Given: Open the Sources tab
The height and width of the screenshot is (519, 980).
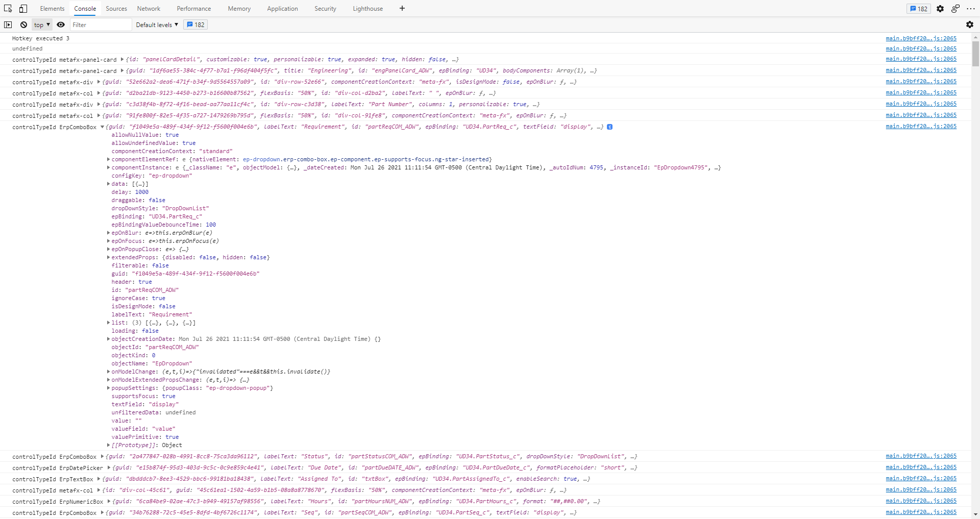Looking at the screenshot, I should [116, 9].
